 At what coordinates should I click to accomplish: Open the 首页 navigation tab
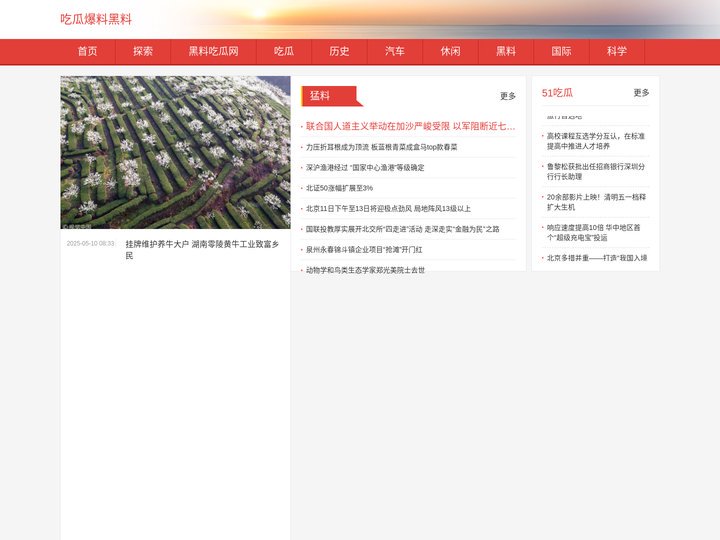(87, 51)
